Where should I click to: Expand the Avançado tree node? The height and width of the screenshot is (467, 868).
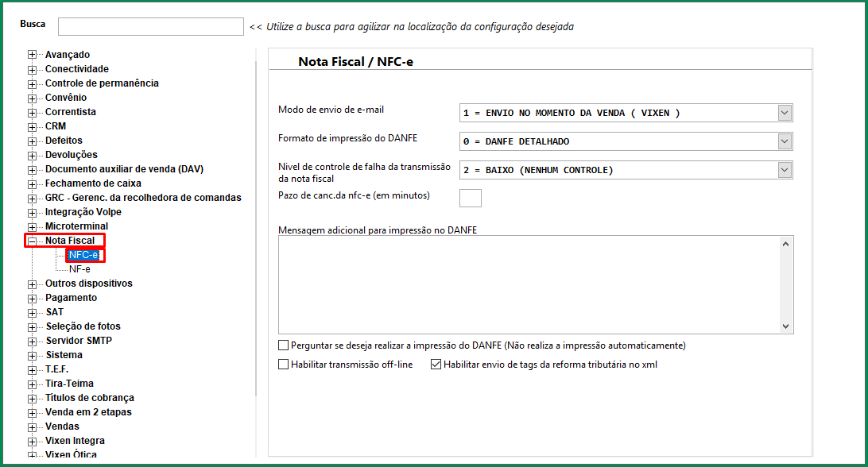[x=32, y=55]
